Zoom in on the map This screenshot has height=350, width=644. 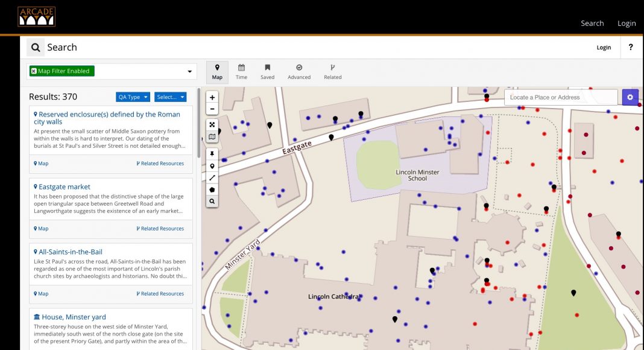[x=212, y=98]
